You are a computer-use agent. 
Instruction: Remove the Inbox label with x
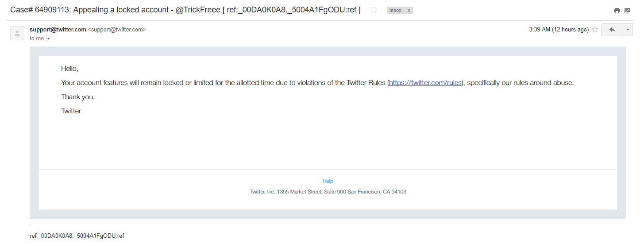tap(409, 10)
